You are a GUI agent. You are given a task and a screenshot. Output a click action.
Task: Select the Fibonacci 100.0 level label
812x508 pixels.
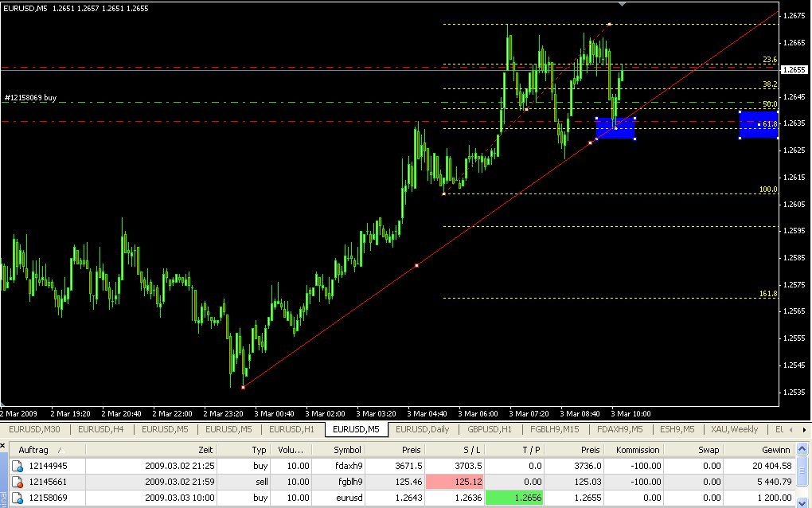click(768, 190)
